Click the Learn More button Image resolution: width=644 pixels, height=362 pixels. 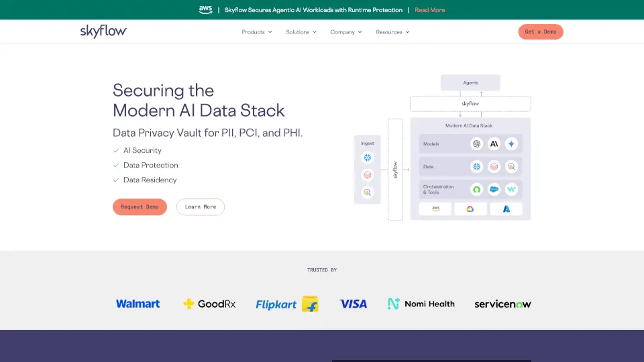coord(201,207)
